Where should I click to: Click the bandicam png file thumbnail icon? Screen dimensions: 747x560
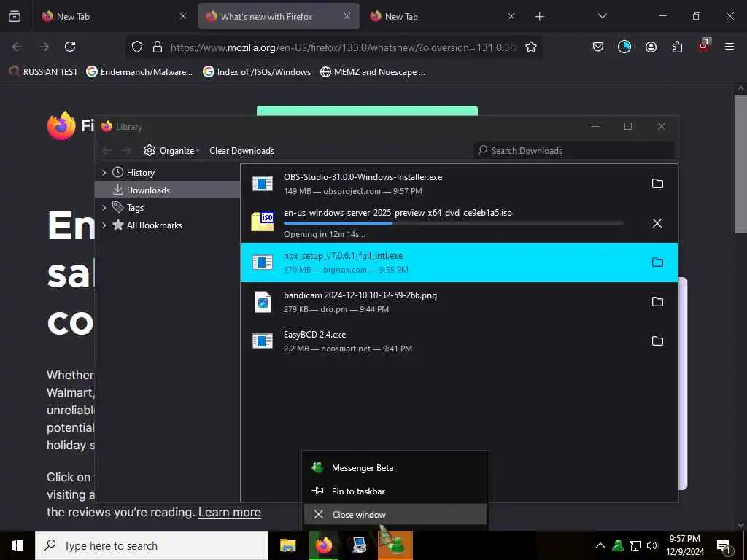point(263,302)
